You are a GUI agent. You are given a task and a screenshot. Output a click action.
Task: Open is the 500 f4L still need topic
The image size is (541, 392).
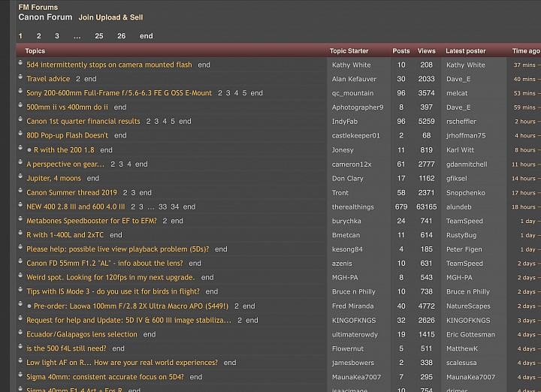tap(66, 348)
